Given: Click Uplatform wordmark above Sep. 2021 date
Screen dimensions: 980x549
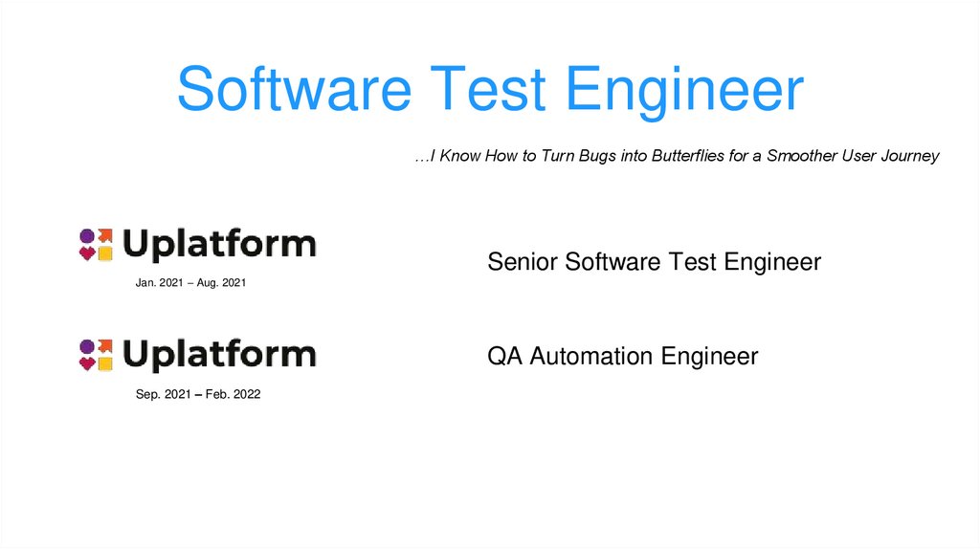Looking at the screenshot, I should click(219, 356).
